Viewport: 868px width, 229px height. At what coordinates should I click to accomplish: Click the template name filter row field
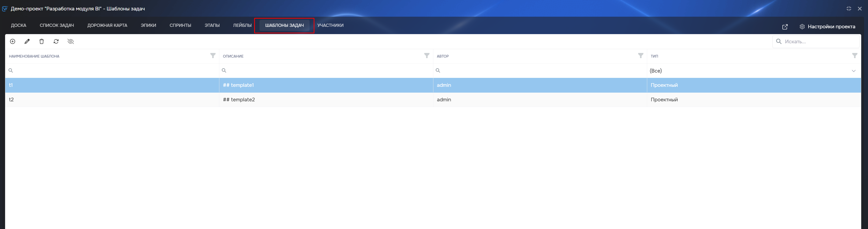tap(112, 70)
